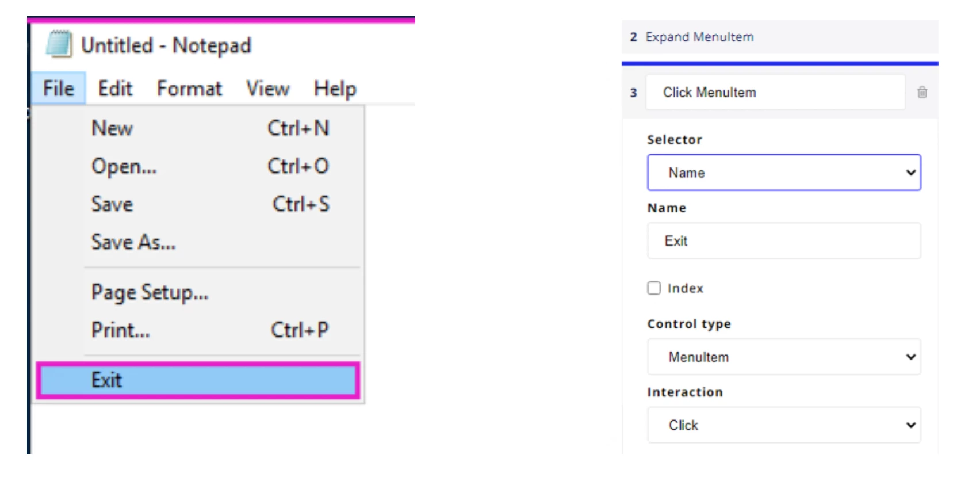Enable the Index checkbox
This screenshot has height=489, width=980.
coord(654,288)
